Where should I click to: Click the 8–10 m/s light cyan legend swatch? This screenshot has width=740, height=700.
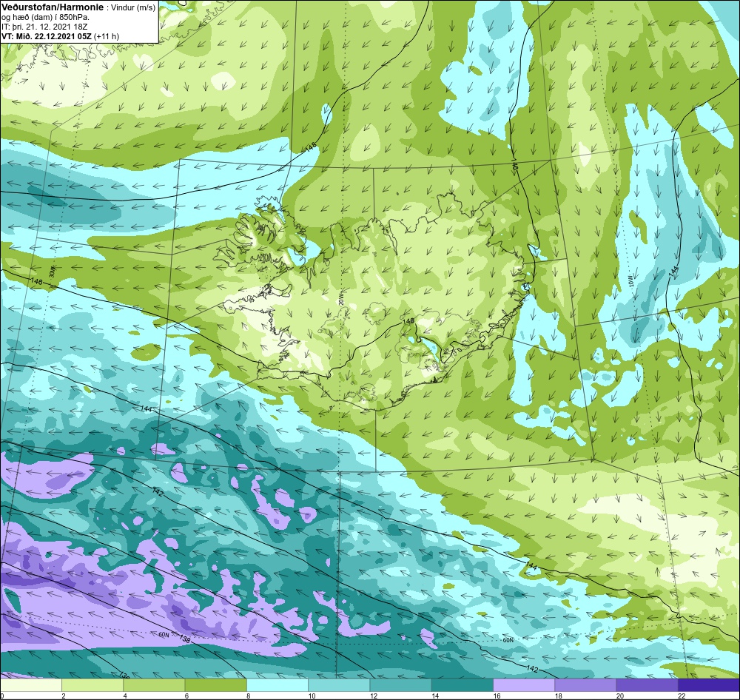(x=277, y=685)
